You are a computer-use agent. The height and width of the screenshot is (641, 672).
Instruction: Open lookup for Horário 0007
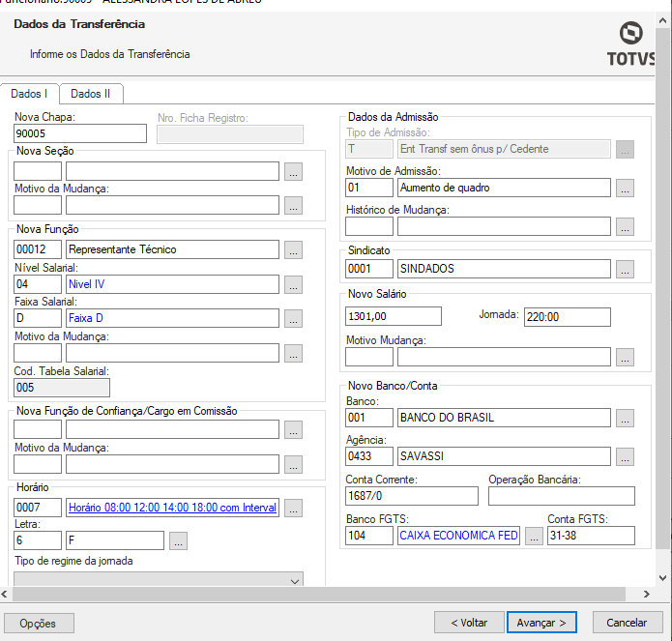coord(293,508)
